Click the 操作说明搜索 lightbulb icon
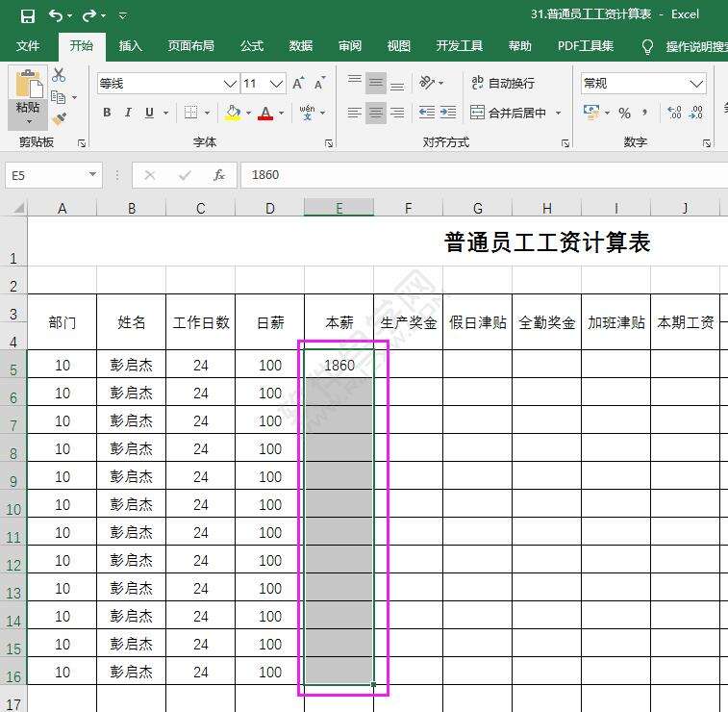 (647, 46)
